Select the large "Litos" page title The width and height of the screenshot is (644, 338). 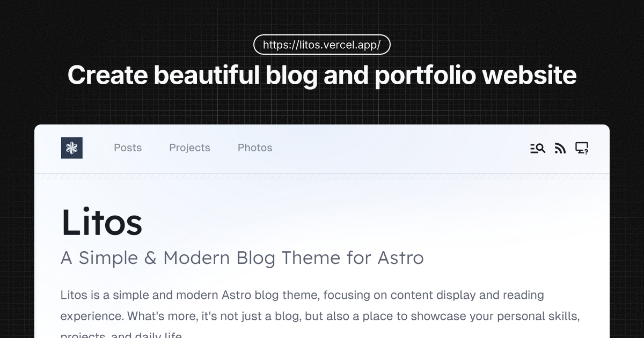101,222
